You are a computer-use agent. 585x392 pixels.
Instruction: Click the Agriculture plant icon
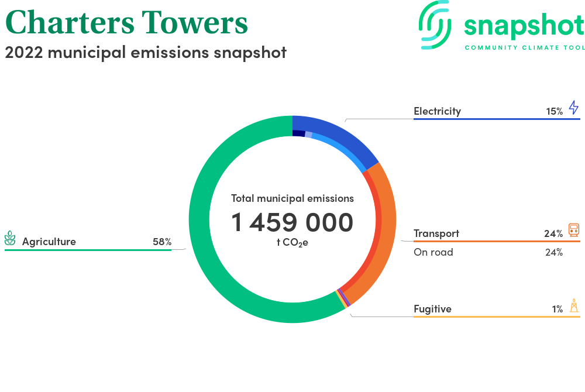(x=10, y=239)
